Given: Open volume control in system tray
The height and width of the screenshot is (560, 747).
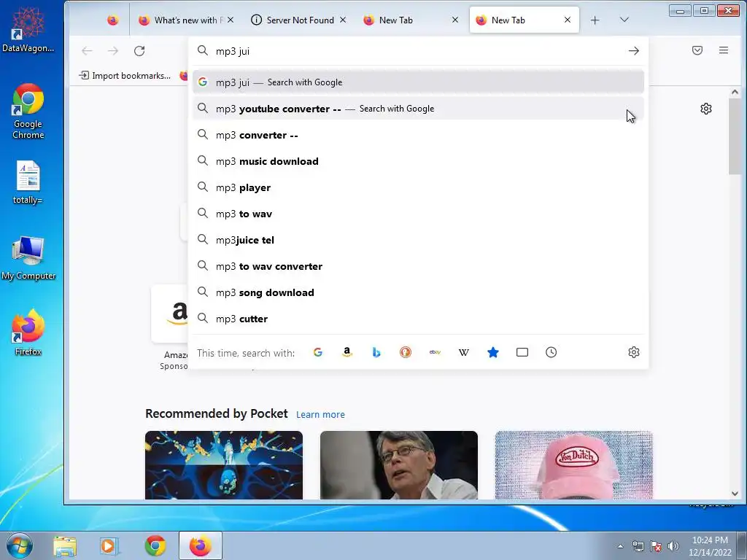Looking at the screenshot, I should pyautogui.click(x=673, y=546).
